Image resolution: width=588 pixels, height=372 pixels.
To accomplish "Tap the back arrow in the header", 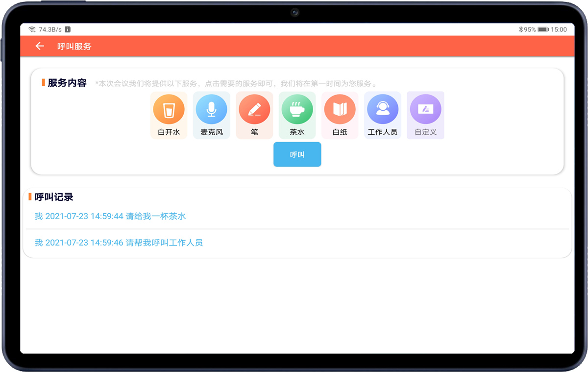I will [40, 46].
